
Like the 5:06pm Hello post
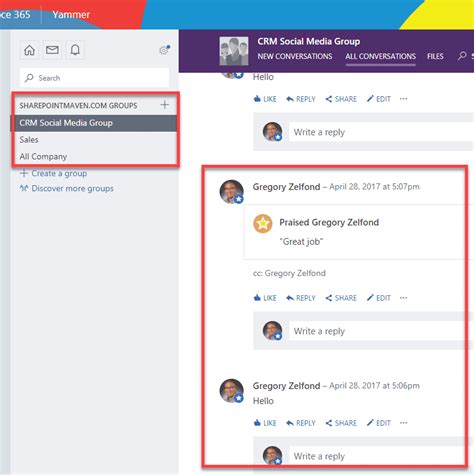265,423
